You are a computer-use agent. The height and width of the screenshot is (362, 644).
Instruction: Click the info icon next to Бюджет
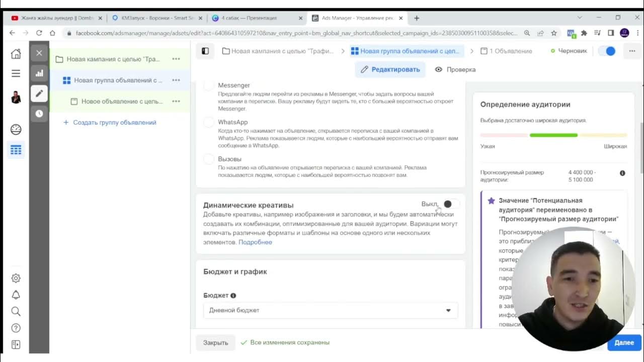233,296
